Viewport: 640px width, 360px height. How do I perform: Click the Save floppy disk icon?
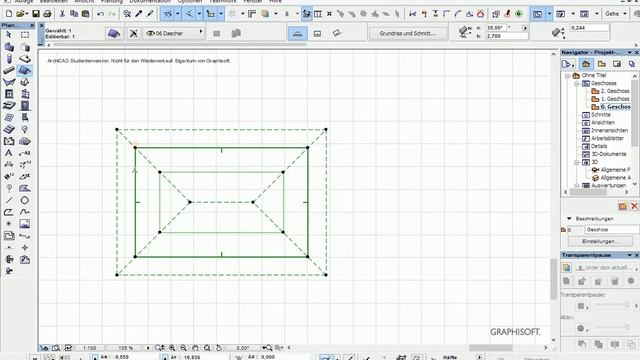pyautogui.click(x=36, y=14)
